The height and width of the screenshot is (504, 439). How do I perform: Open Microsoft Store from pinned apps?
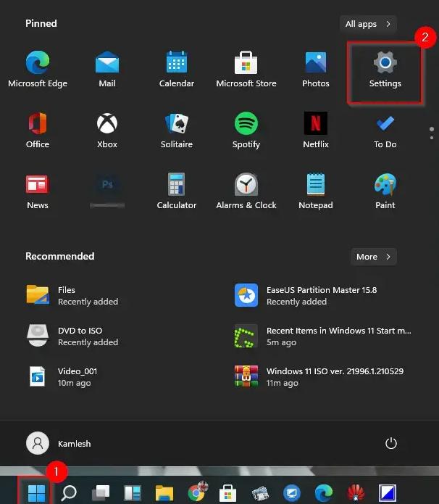tap(246, 69)
